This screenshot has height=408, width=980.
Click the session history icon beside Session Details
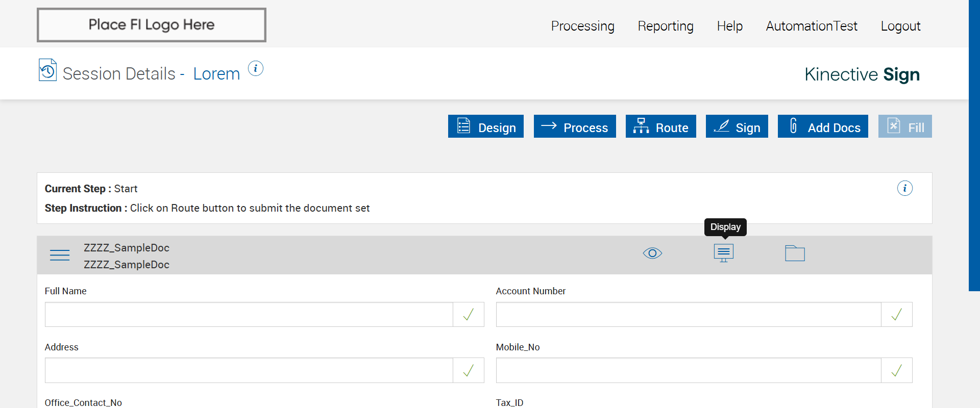click(x=47, y=70)
